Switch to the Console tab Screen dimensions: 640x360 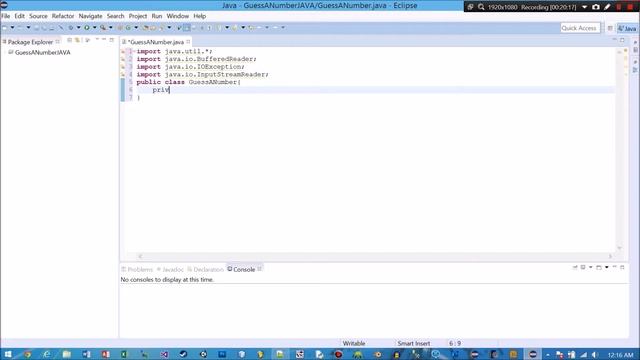click(x=241, y=269)
